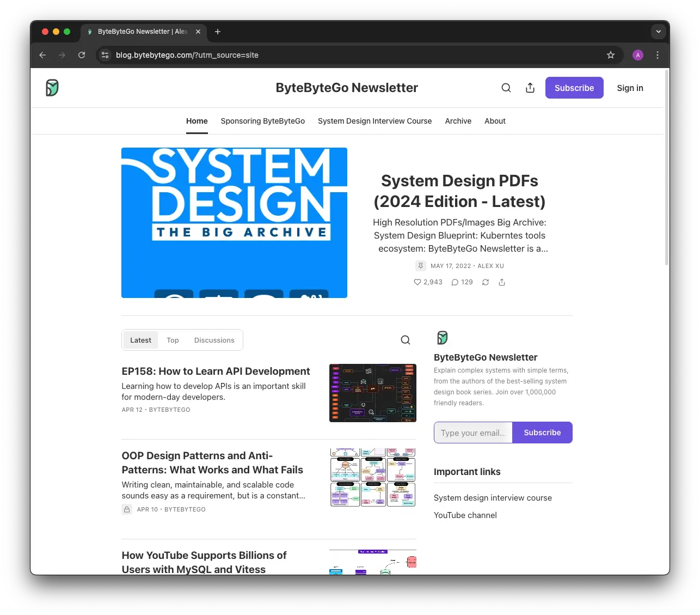Open the System Design PDFs (2024 Edition) title
Viewport: 700px width, 615px height.
(459, 191)
